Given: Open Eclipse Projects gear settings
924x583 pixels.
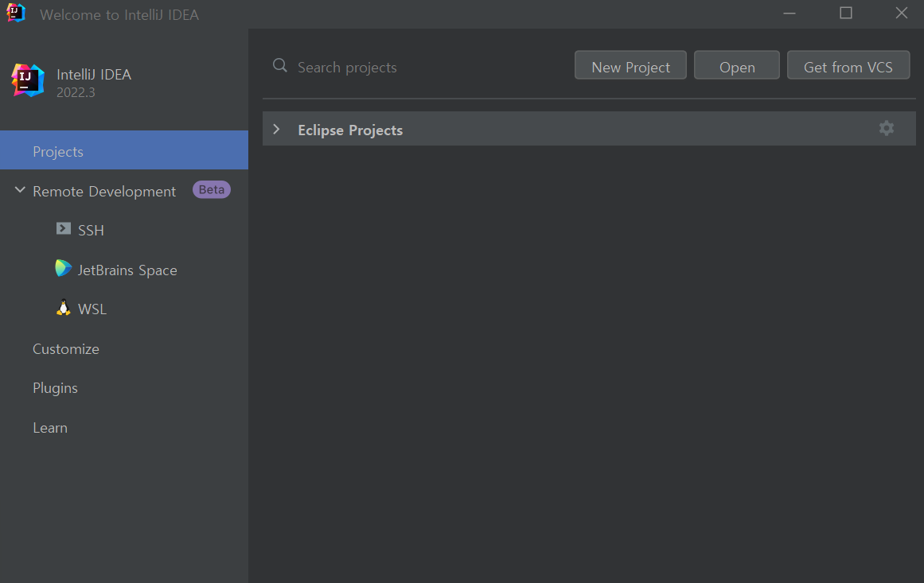Looking at the screenshot, I should 887,128.
